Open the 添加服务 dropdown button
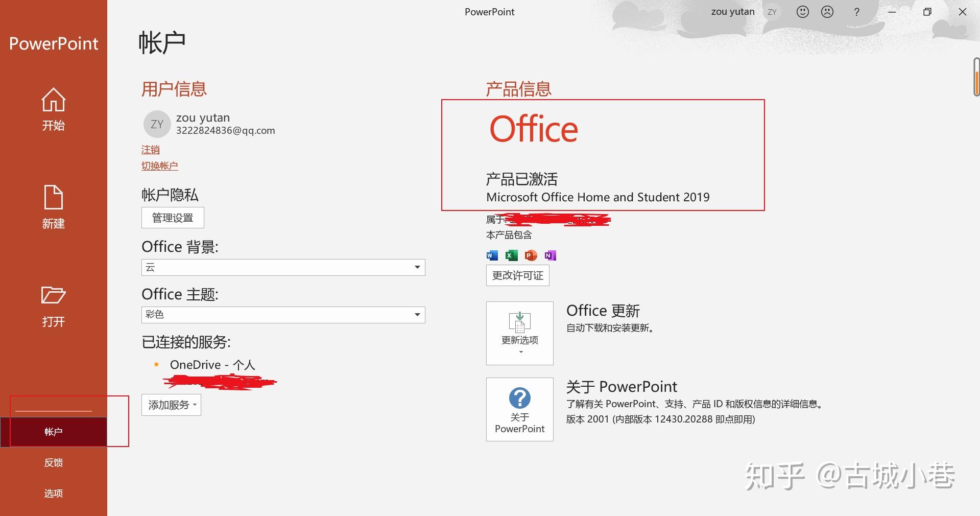The width and height of the screenshot is (980, 516). [171, 405]
